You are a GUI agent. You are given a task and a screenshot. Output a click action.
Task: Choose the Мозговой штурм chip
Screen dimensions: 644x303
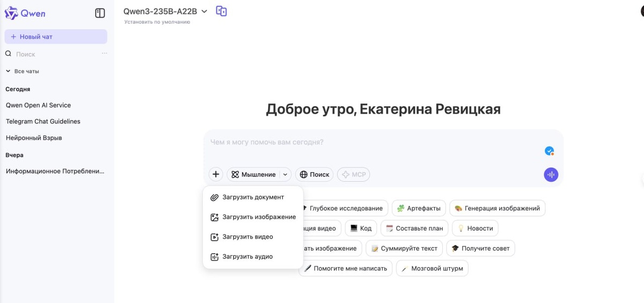click(432, 268)
